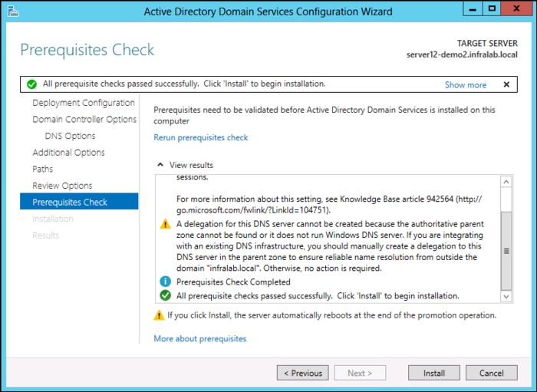Click green checkmark beside all checks passed result
The height and width of the screenshot is (392, 537).
(x=165, y=295)
